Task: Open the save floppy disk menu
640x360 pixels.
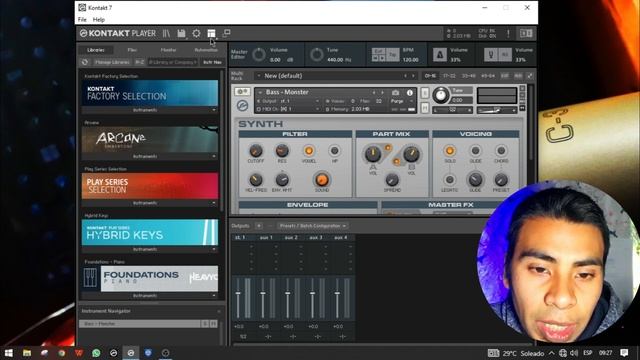Action: [181, 33]
